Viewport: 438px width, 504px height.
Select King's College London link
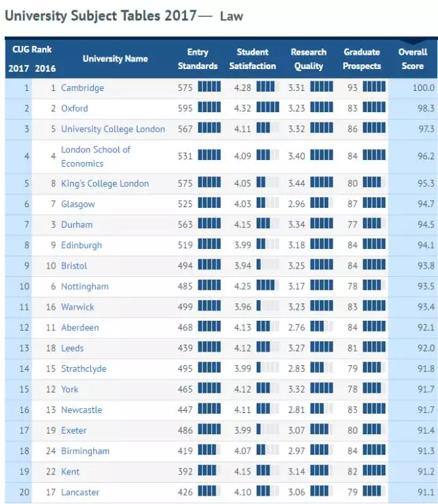pos(105,183)
